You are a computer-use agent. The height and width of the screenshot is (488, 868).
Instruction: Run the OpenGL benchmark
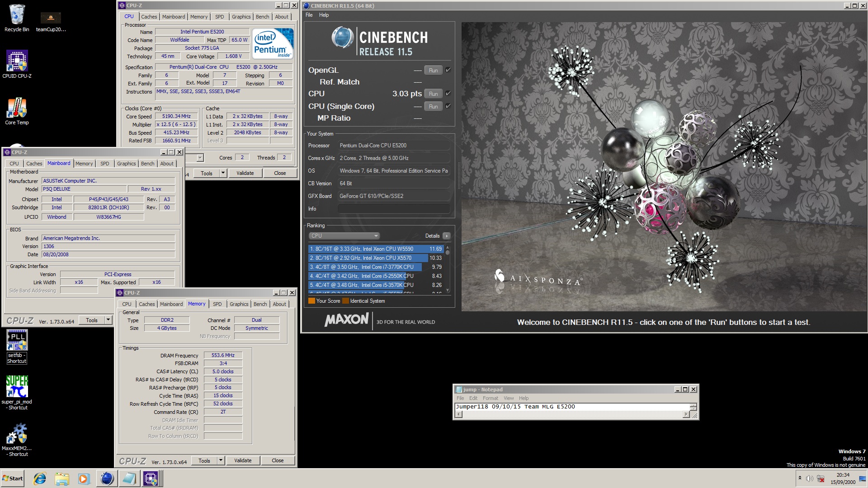pos(433,70)
